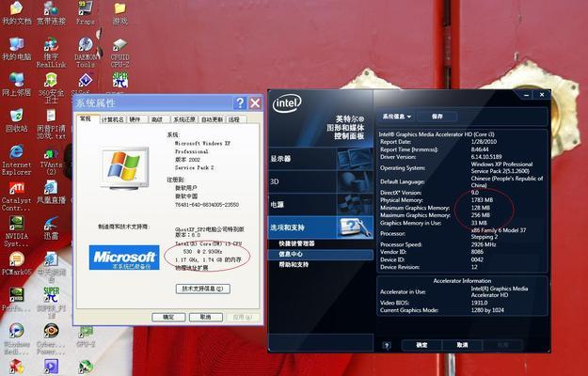Select 3D category in Intel panel
Screen dimensions: 588x376
pyautogui.click(x=321, y=181)
